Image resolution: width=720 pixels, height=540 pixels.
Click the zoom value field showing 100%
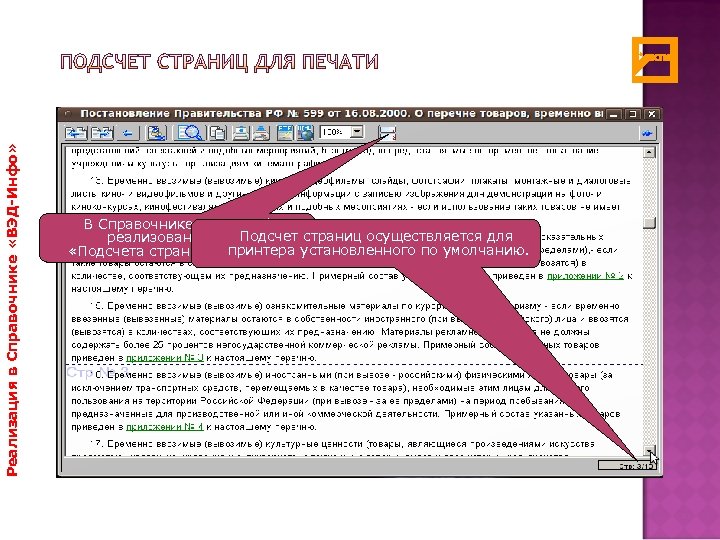tap(335, 132)
